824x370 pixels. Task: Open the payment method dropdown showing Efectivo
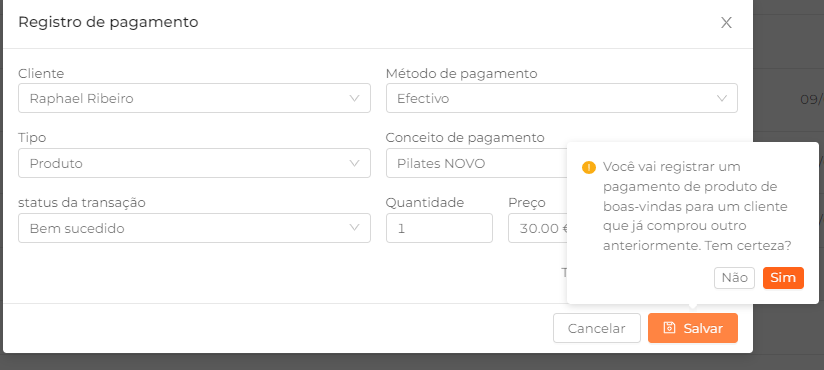click(562, 98)
